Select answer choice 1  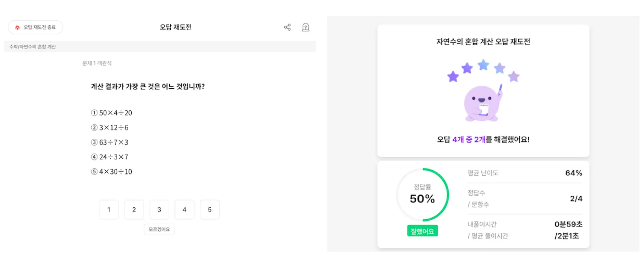pyautogui.click(x=109, y=210)
